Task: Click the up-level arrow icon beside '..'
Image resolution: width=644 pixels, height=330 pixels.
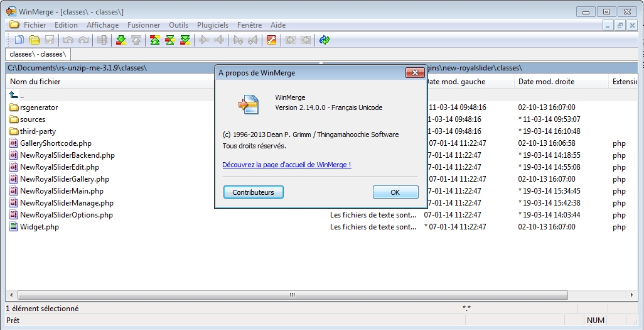Action: coord(14,95)
